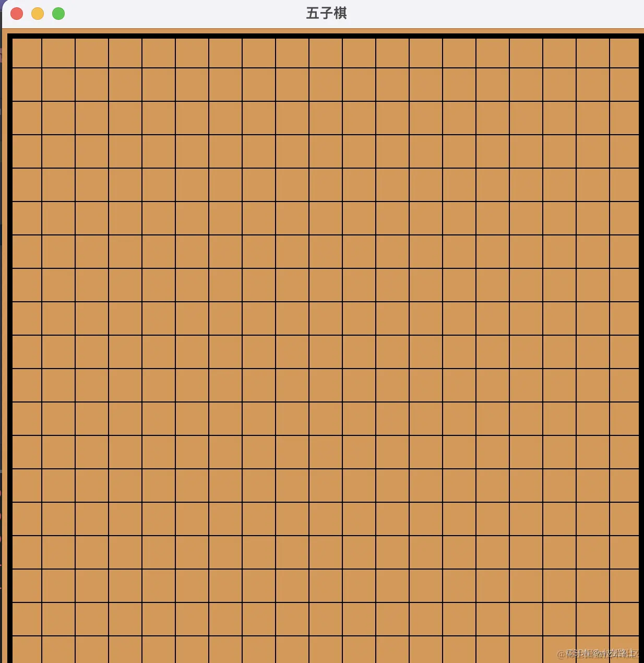Place stone at first inner vertical, ninth inner horizontal line
Screen dimensions: 644x663
click(x=42, y=335)
